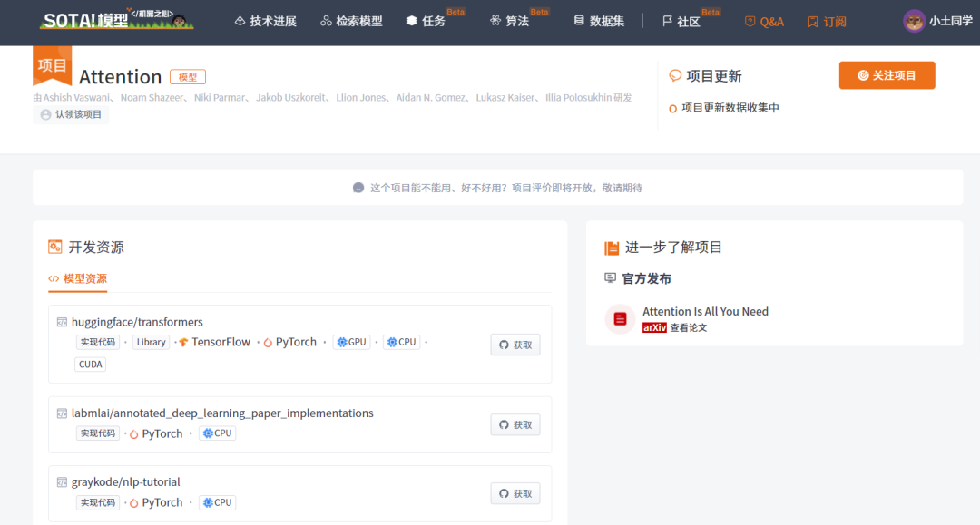
Task: Click CPU tag in huggingface/transformers row
Action: (401, 342)
